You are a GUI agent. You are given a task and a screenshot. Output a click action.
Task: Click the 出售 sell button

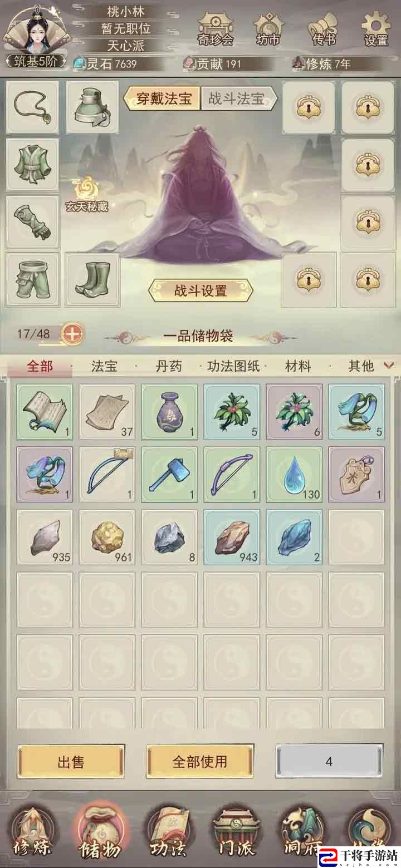(x=71, y=761)
